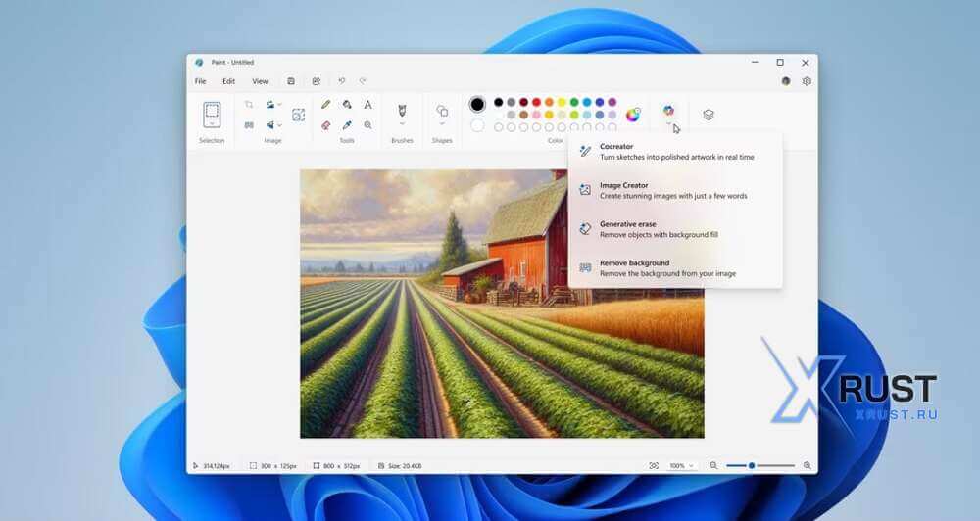The width and height of the screenshot is (980, 521).
Task: Choose the Eraser tool
Action: click(x=326, y=125)
